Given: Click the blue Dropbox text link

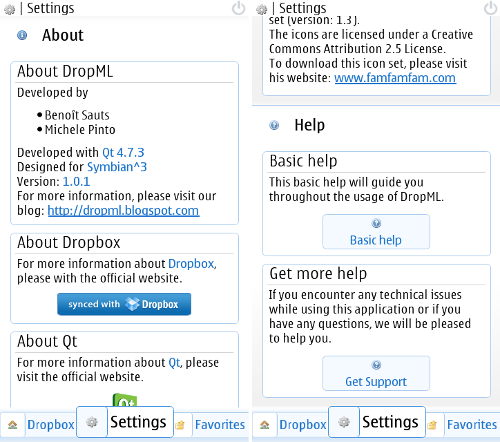Looking at the screenshot, I should (191, 264).
